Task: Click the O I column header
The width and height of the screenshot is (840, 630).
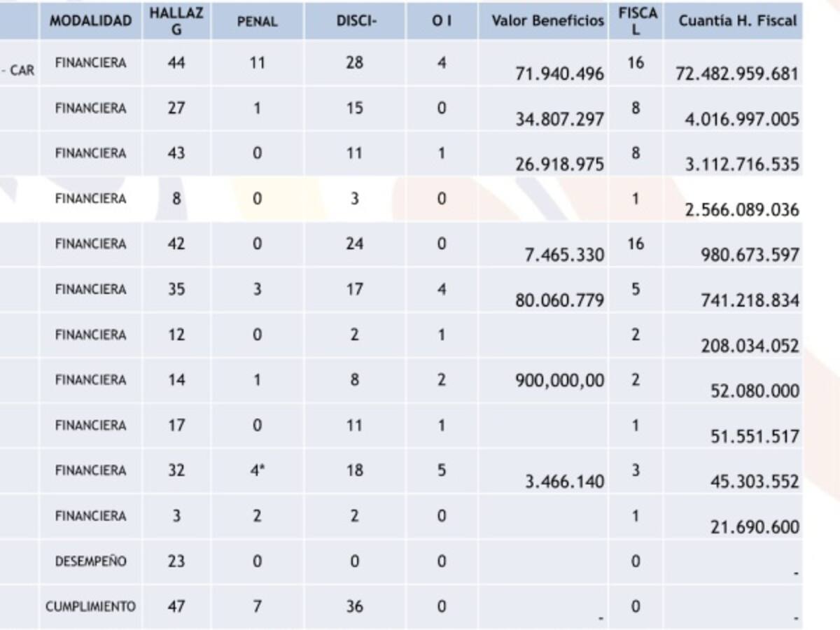Action: tap(441, 21)
